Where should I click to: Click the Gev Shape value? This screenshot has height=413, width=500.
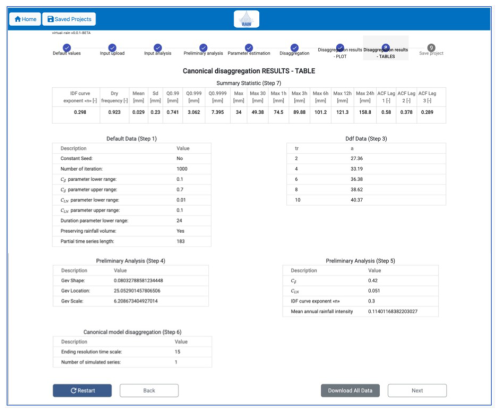[138, 280]
